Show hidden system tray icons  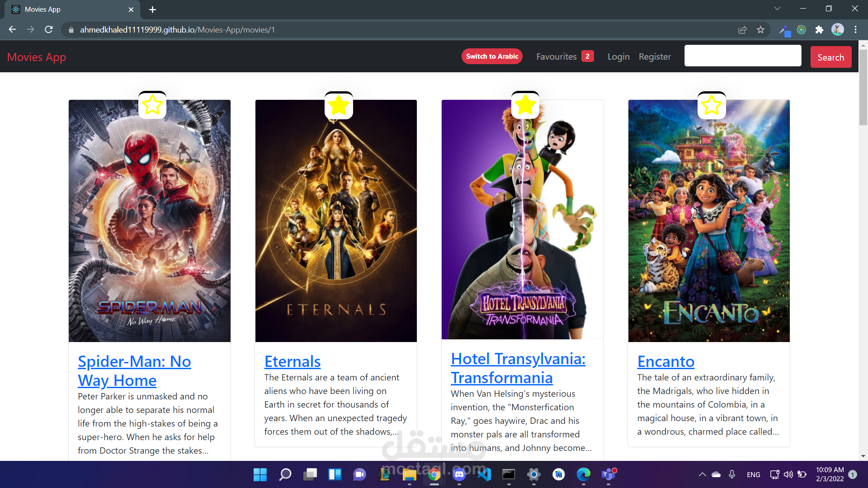(702, 474)
